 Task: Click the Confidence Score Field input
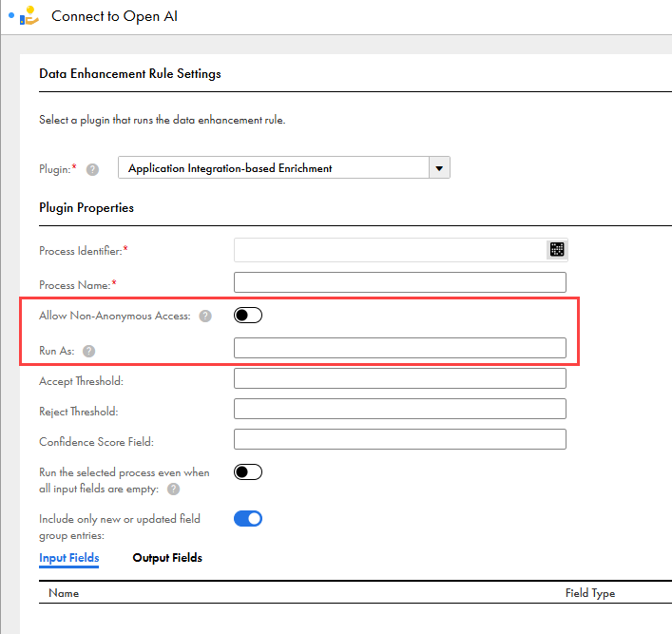(x=400, y=439)
